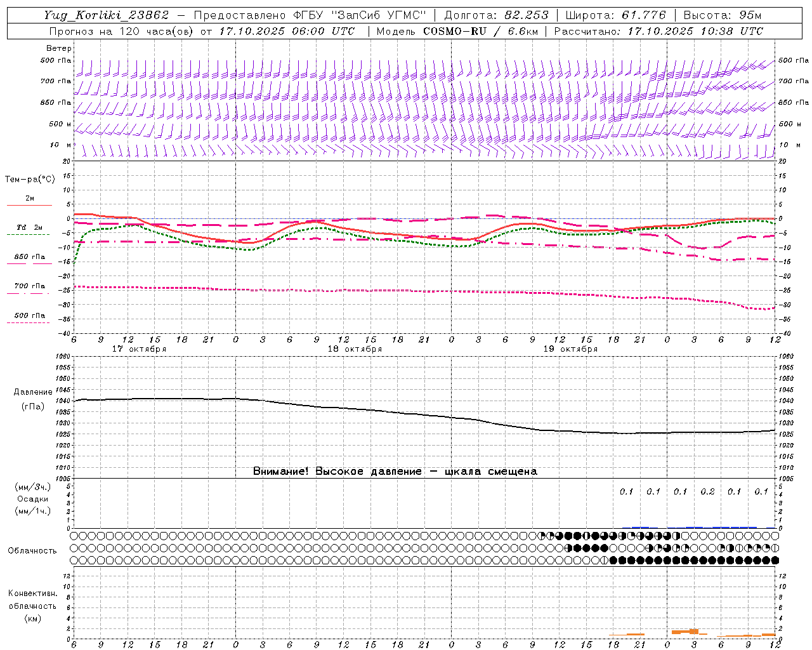812x650 pixels.
Task: Click the (км) unit under convective cloudiness
Action: point(32,618)
